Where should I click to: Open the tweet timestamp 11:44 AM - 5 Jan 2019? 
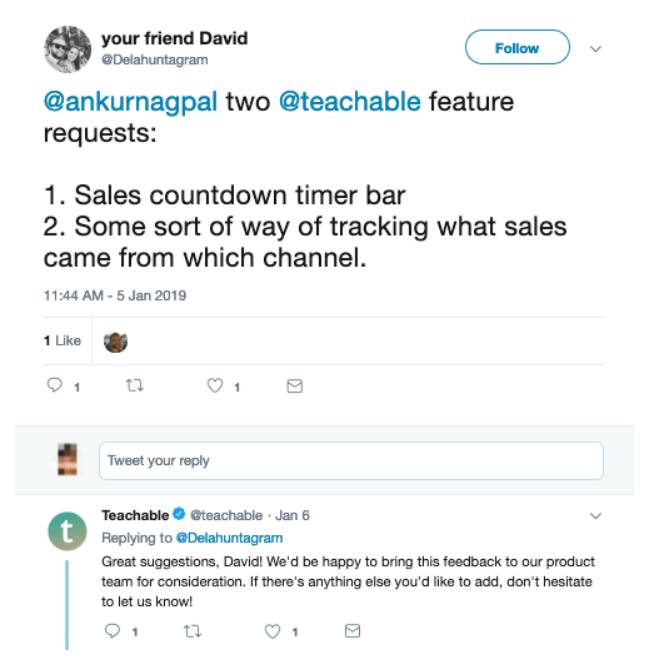pos(115,296)
